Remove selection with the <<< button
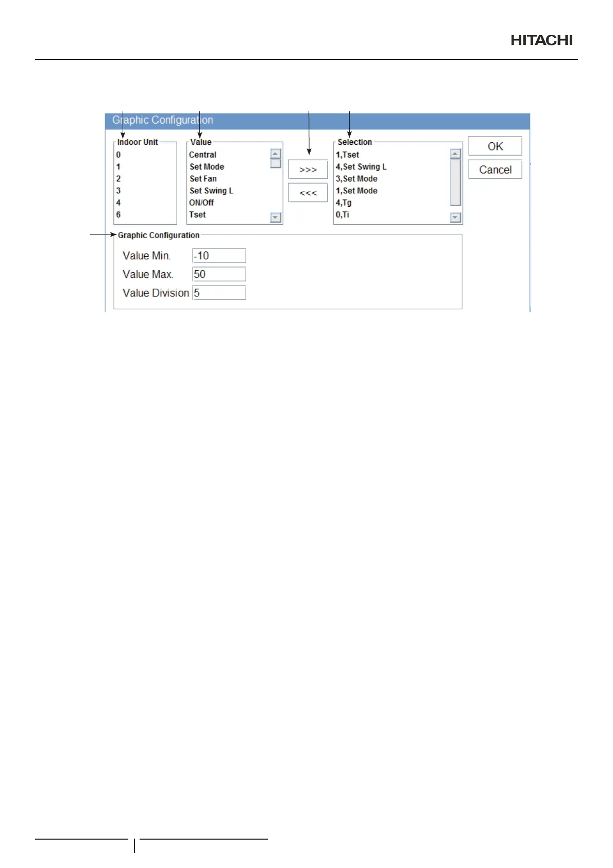613x868 pixels. click(x=308, y=193)
